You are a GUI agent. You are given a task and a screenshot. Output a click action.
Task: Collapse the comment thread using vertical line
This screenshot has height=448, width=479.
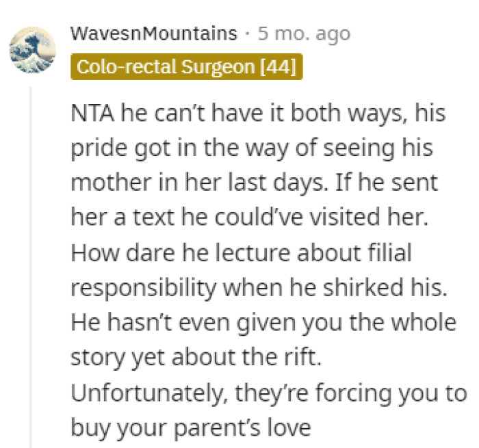(x=31, y=267)
